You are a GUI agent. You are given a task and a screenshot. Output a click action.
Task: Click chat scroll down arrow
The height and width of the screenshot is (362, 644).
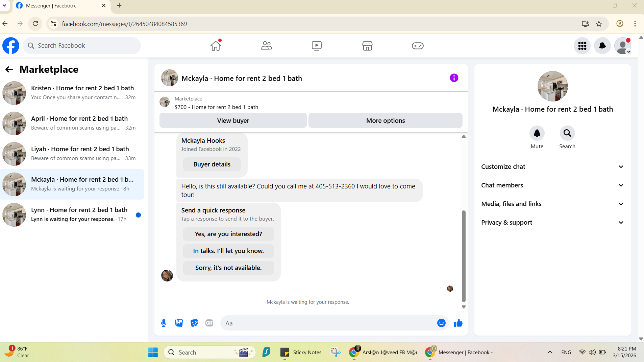coord(464,307)
